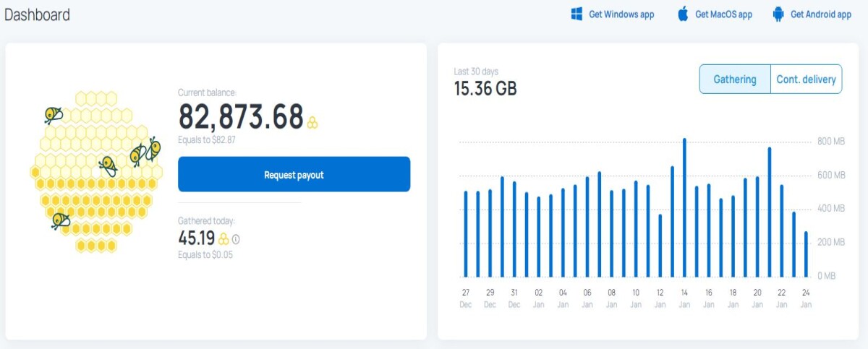Select the tallest bar on 14 Jan

(x=684, y=207)
